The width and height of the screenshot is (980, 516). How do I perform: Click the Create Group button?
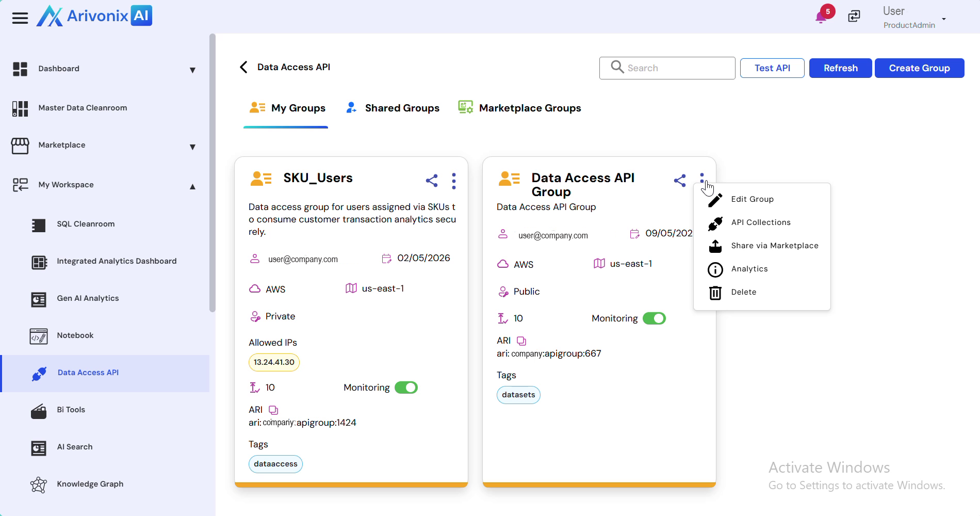(x=919, y=68)
